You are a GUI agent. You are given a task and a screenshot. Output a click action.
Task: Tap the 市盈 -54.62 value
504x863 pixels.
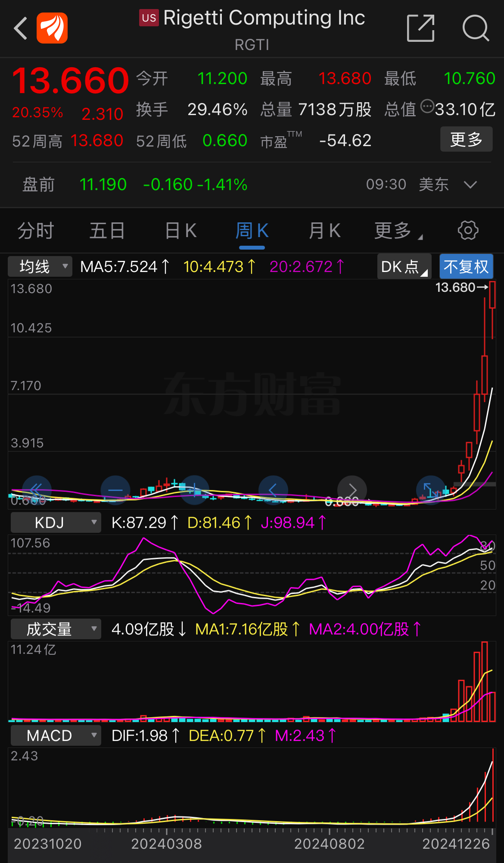(x=345, y=141)
